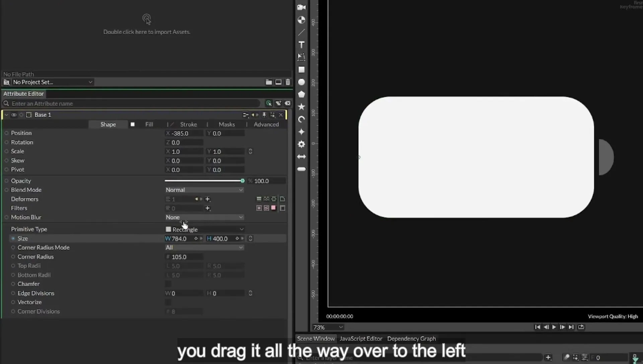
Task: Select the Capsule shape tool
Action: 301,169
